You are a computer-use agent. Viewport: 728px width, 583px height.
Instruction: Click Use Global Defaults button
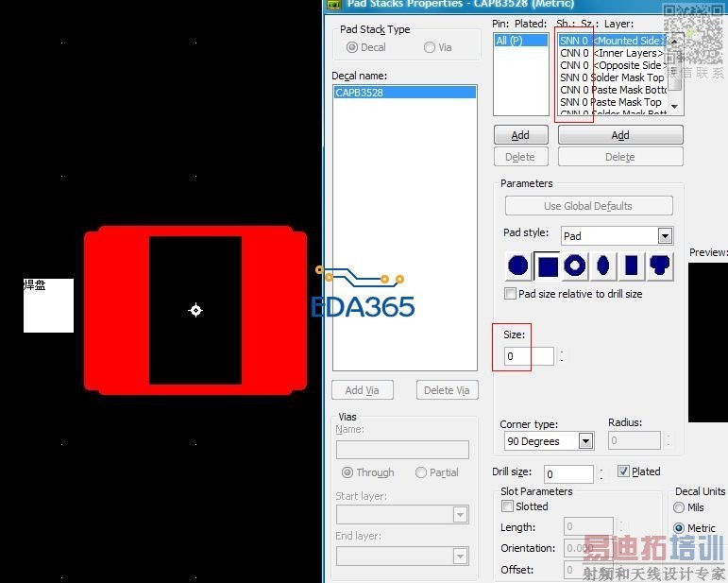point(588,206)
